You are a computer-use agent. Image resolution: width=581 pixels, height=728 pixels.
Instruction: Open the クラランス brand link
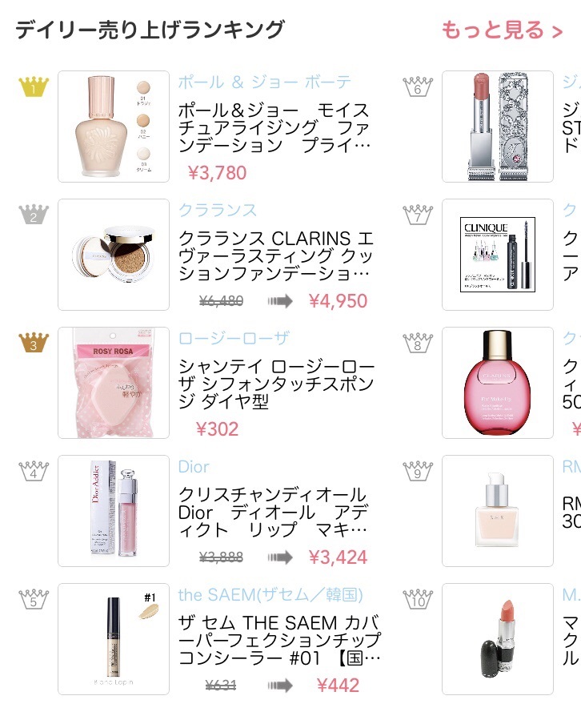coord(217,211)
